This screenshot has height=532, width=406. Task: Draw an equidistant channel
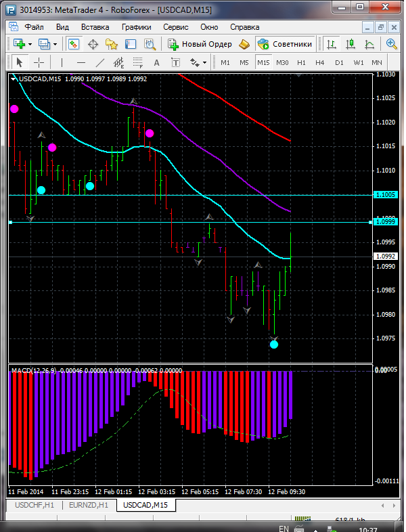click(x=118, y=62)
